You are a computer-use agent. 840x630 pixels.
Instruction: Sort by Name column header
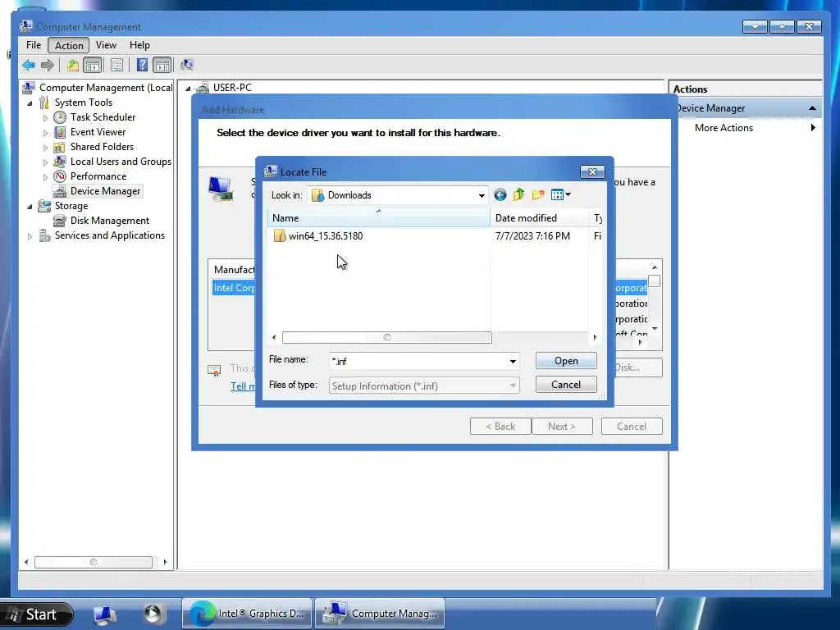point(378,218)
